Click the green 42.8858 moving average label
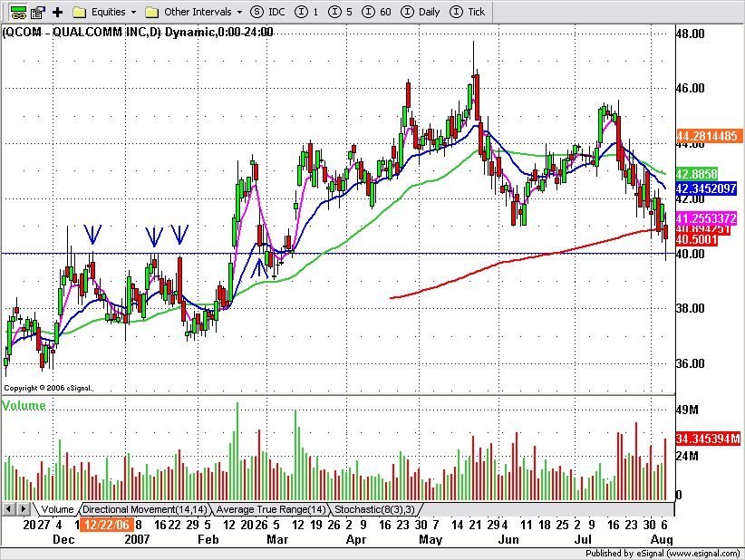745x560 pixels. 697,174
